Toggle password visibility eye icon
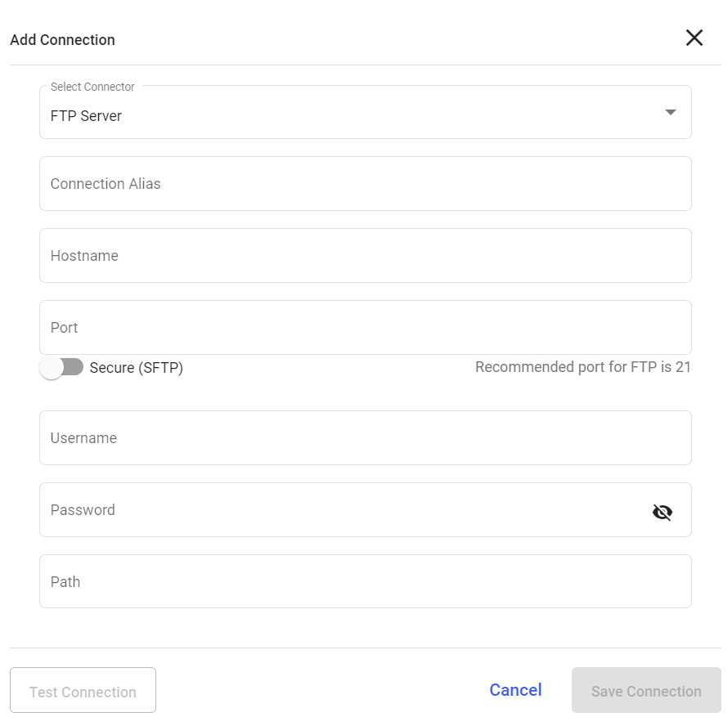The image size is (728, 726). (x=662, y=512)
